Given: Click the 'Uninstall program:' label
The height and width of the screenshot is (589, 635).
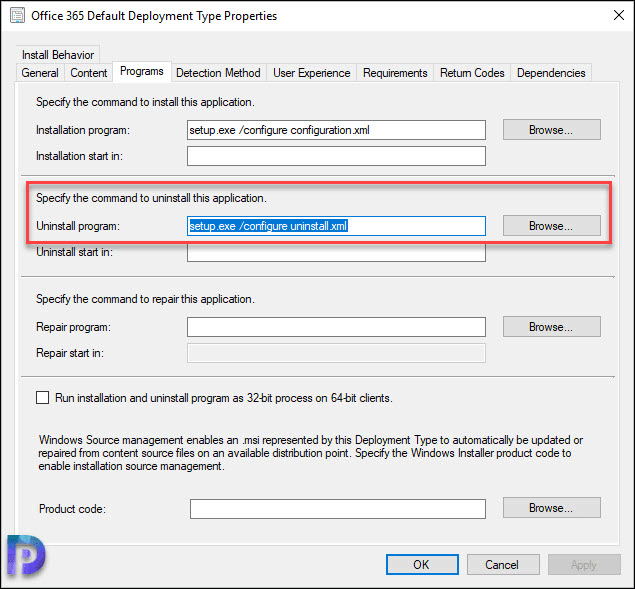Looking at the screenshot, I should [78, 226].
